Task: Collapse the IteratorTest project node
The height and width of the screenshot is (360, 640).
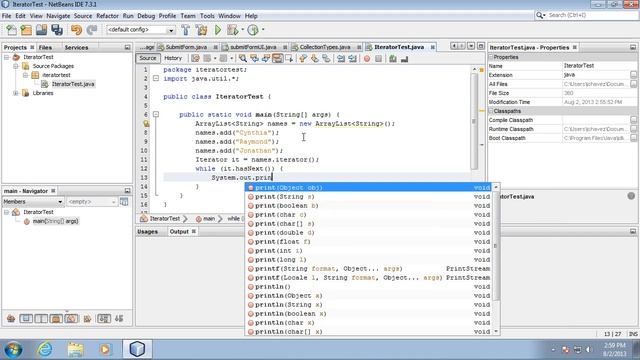Action: pyautogui.click(x=7, y=57)
